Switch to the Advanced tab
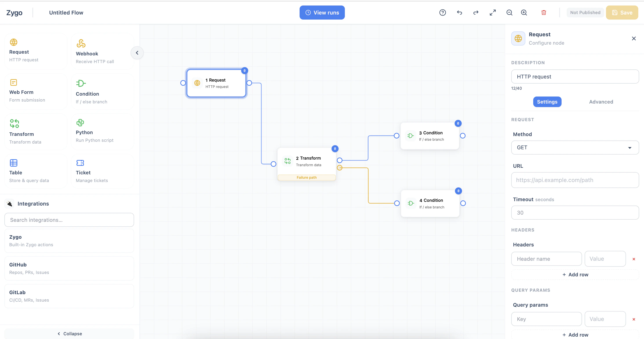 (601, 102)
